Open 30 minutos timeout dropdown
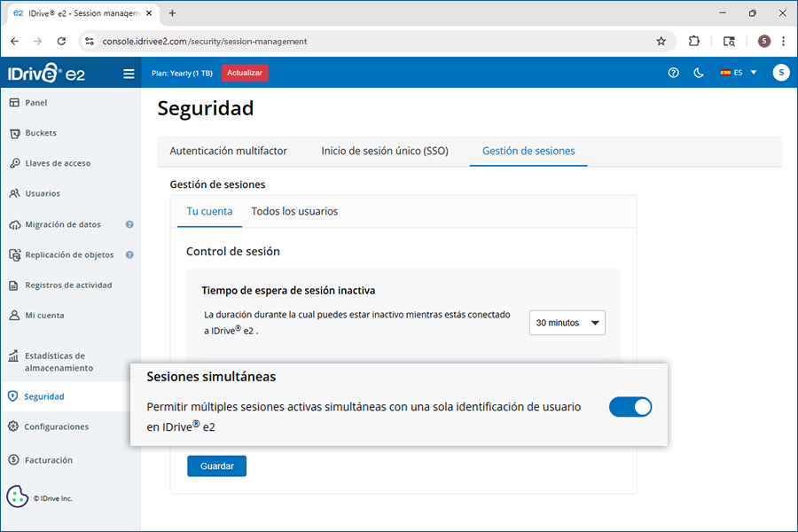The image size is (798, 532). pos(567,323)
